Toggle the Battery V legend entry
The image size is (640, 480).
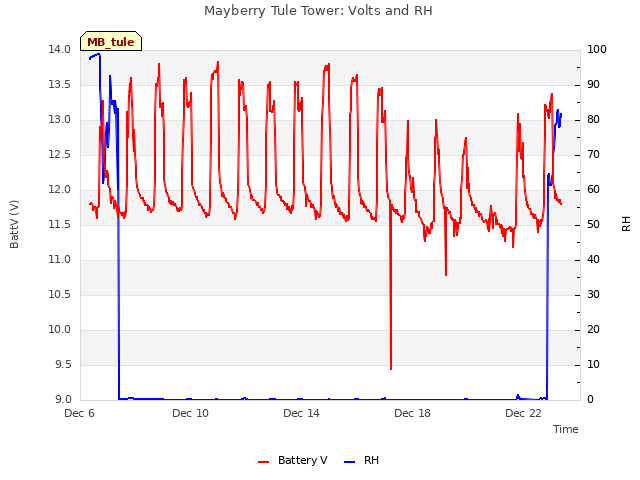pyautogui.click(x=293, y=460)
